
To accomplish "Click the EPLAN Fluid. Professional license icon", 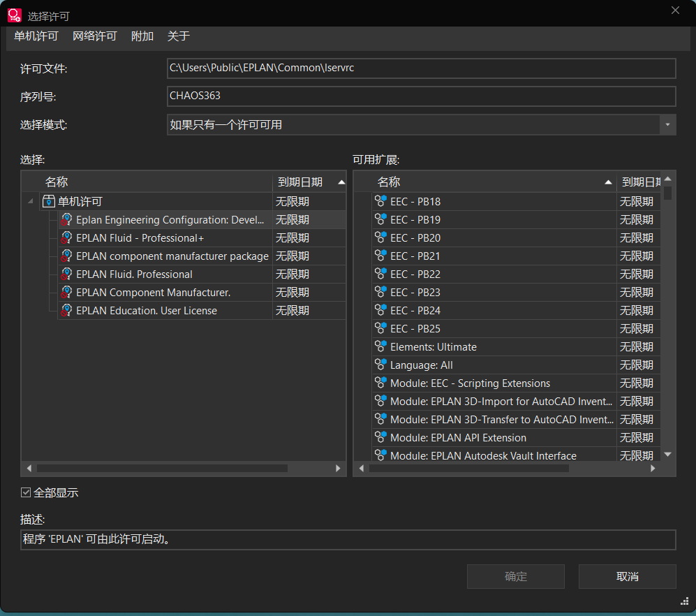I will (x=67, y=274).
